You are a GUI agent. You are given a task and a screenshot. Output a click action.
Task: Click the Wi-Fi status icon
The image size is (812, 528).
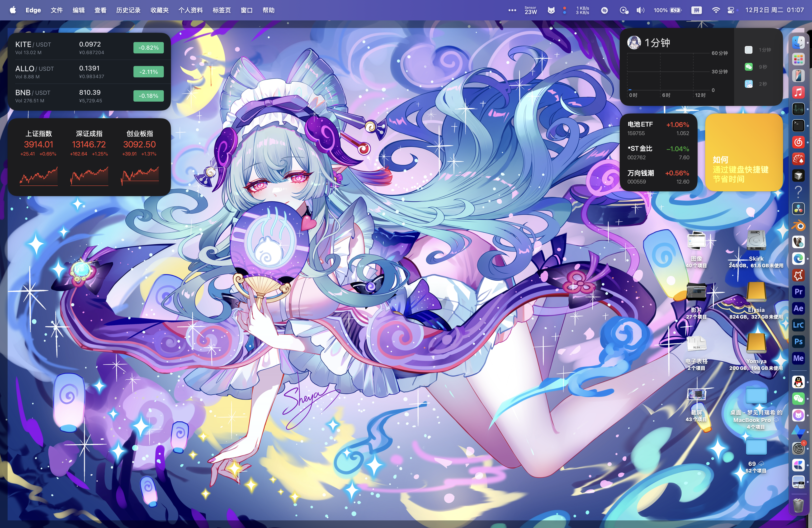(x=716, y=10)
